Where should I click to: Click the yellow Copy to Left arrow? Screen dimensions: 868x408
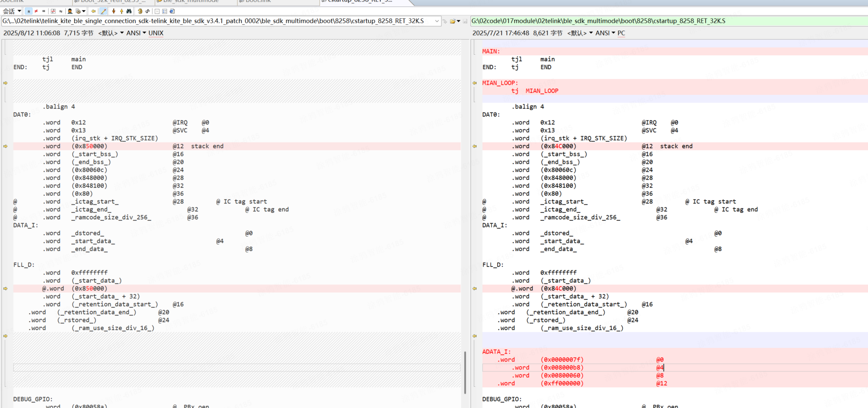click(93, 11)
